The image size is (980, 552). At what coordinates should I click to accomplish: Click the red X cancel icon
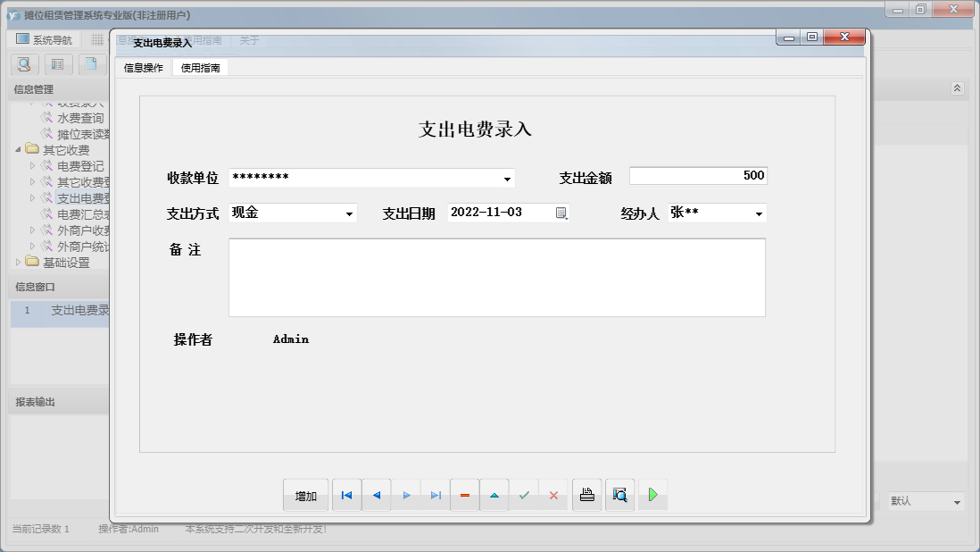point(554,494)
